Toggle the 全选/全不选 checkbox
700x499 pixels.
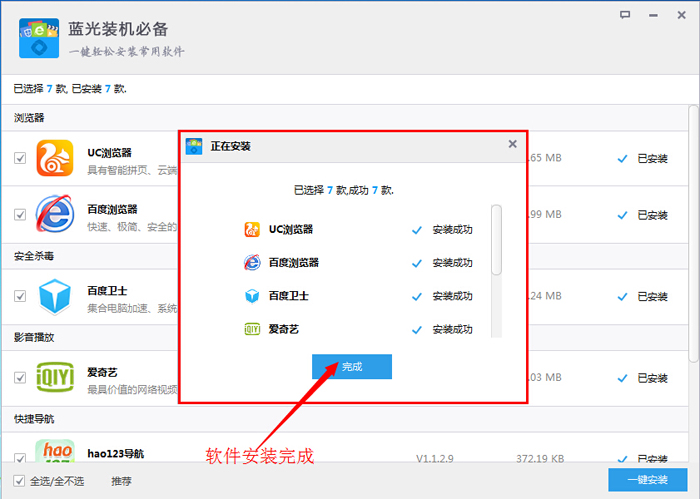(20, 481)
